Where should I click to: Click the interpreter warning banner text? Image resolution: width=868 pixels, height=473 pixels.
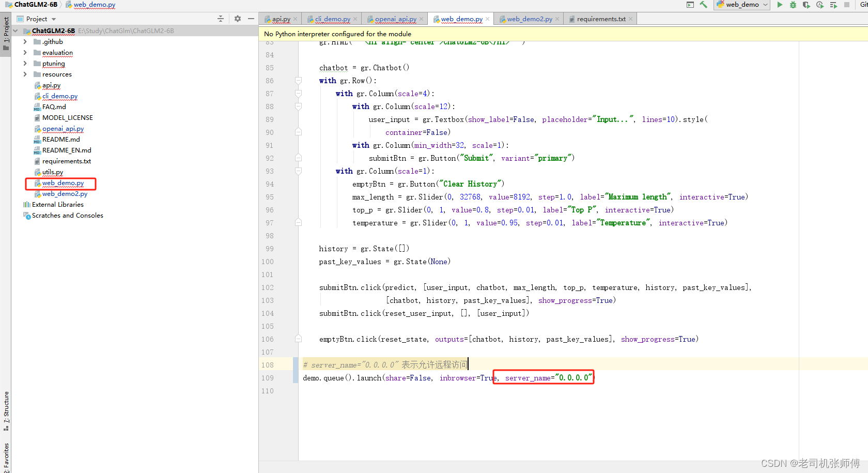coord(337,34)
